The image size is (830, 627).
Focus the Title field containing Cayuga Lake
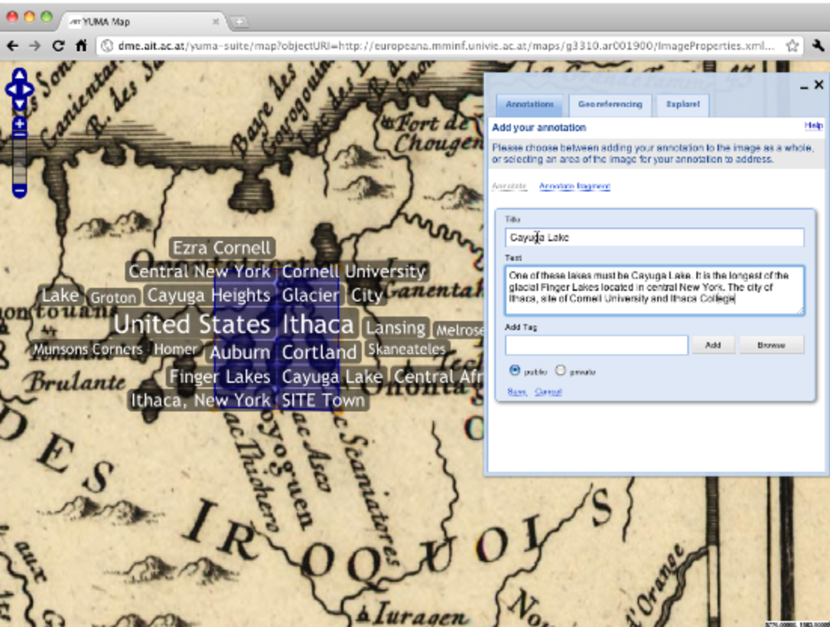pyautogui.click(x=654, y=237)
